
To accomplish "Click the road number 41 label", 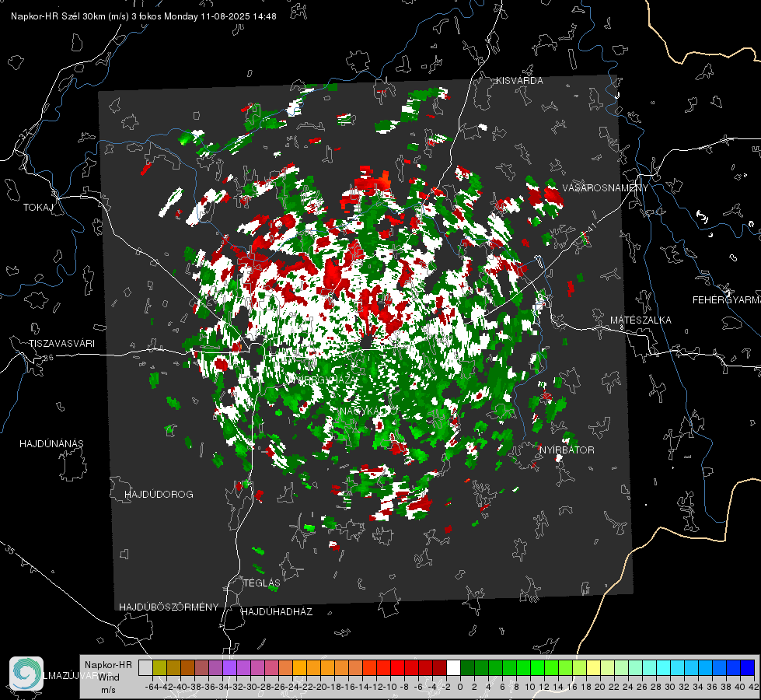I will (x=591, y=227).
